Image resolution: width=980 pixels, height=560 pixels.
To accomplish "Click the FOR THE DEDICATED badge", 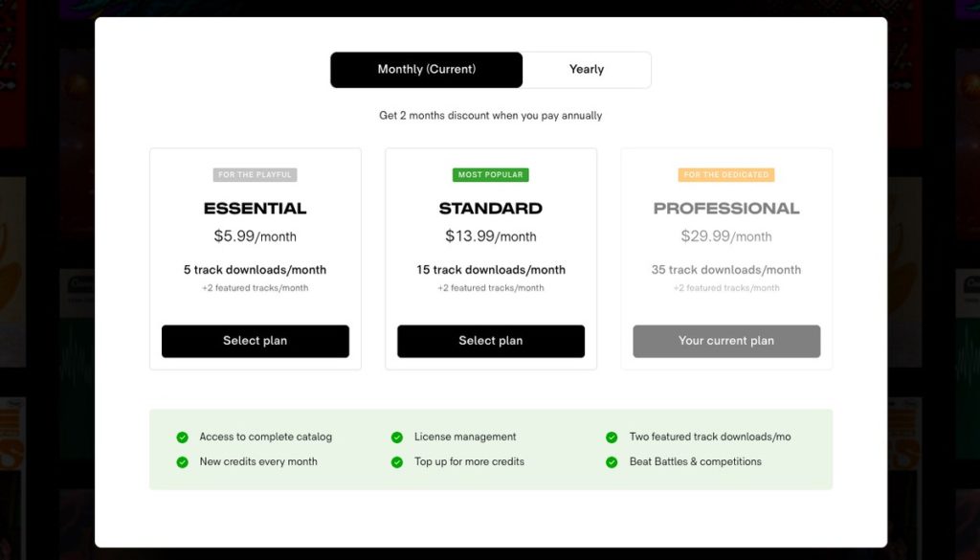I will pos(725,175).
